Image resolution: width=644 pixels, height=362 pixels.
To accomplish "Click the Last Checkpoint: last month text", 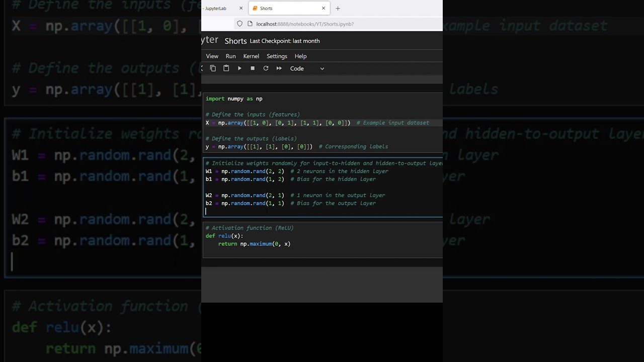I will pos(285,41).
